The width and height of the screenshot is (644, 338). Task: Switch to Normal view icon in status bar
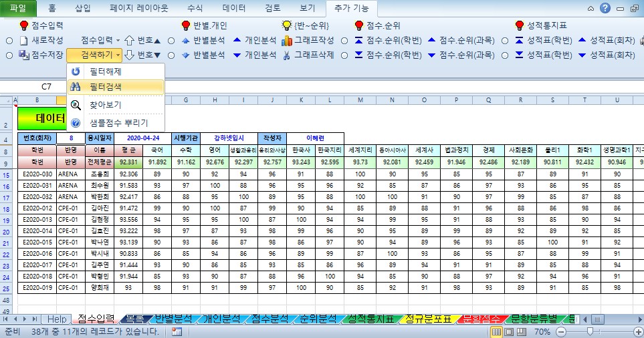tap(496, 331)
